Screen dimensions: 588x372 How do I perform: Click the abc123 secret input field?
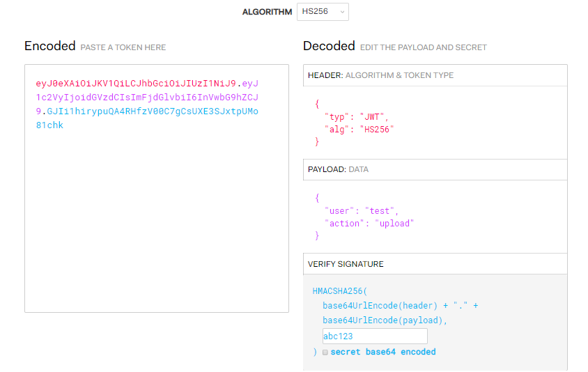point(375,336)
